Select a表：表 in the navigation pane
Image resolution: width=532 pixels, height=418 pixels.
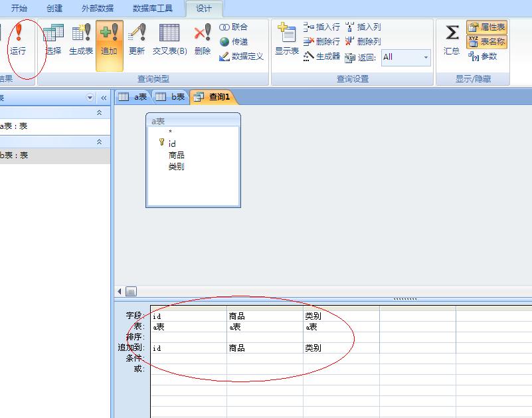click(x=54, y=126)
